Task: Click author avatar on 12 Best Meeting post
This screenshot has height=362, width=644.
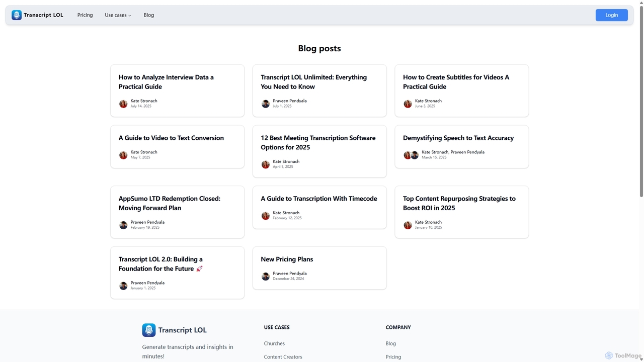Action: (266, 165)
